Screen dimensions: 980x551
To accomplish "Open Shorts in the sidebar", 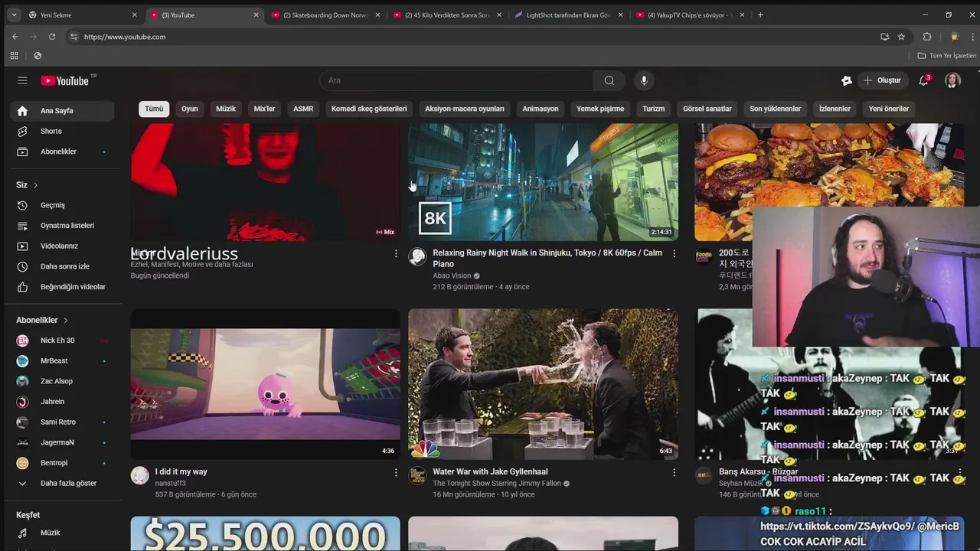I will point(63,131).
